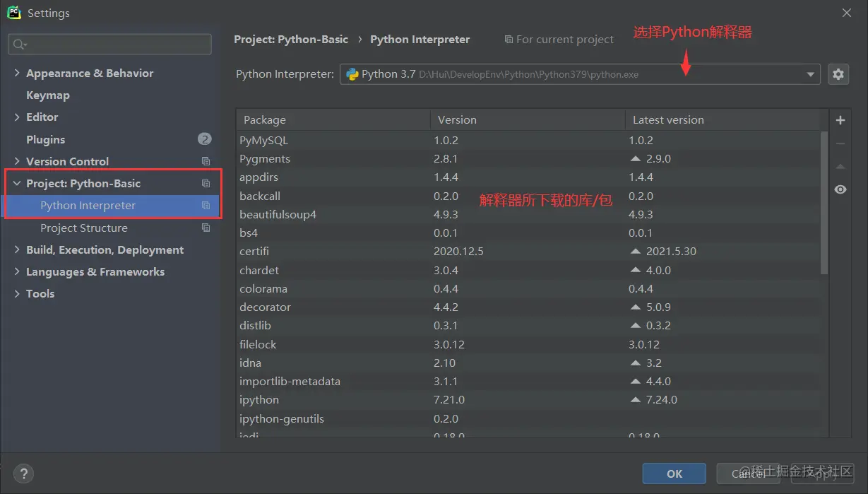Click the copy icon beside Python Interpreter
Screen dimensions: 868x494
click(206, 206)
